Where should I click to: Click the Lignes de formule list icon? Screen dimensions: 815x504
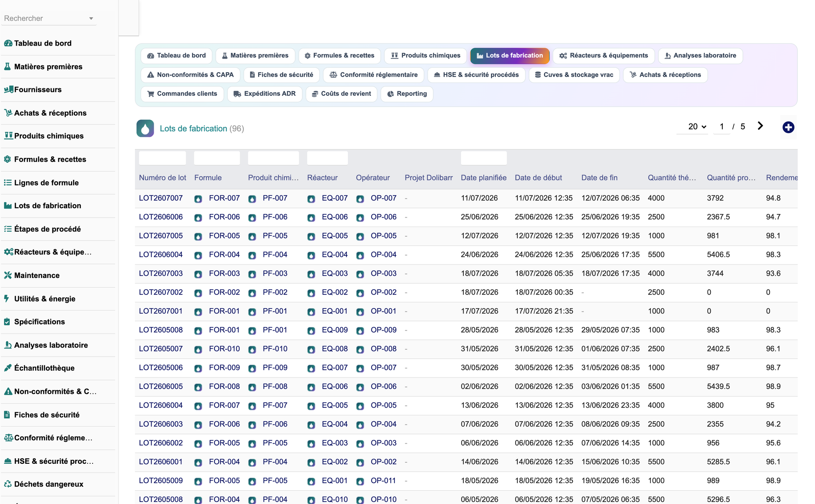[x=8, y=183]
